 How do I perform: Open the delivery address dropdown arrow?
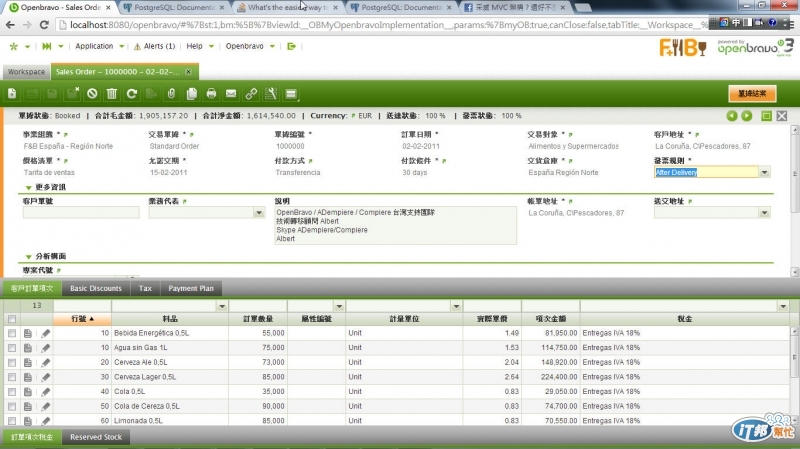pyautogui.click(x=764, y=213)
